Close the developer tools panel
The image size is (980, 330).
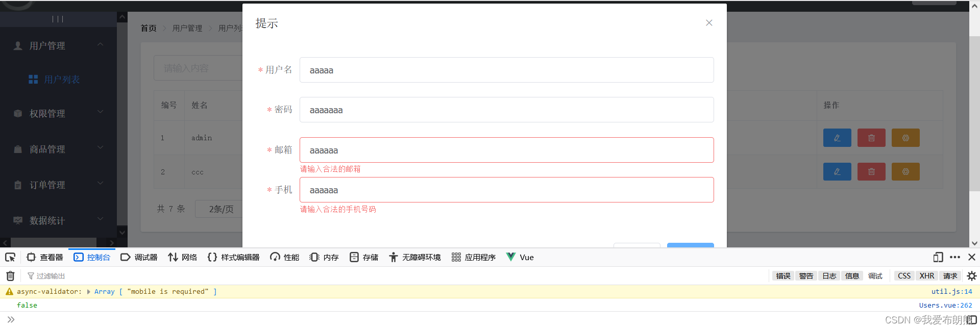point(972,257)
